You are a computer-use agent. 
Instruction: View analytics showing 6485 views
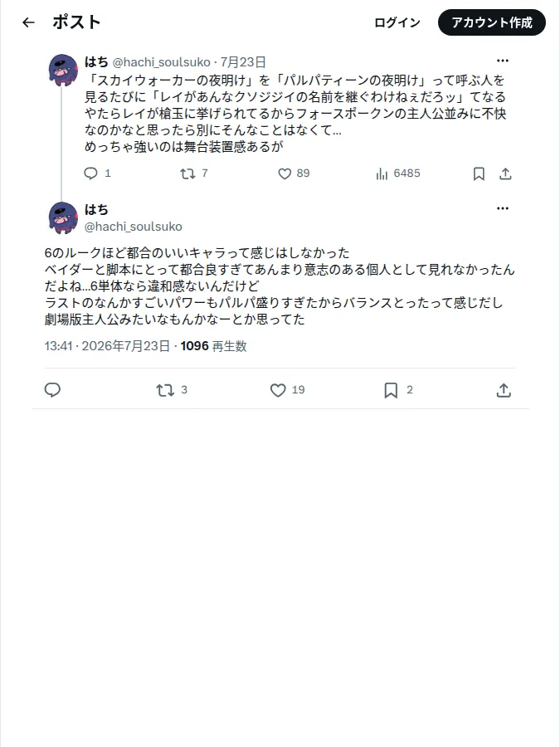pyautogui.click(x=398, y=173)
